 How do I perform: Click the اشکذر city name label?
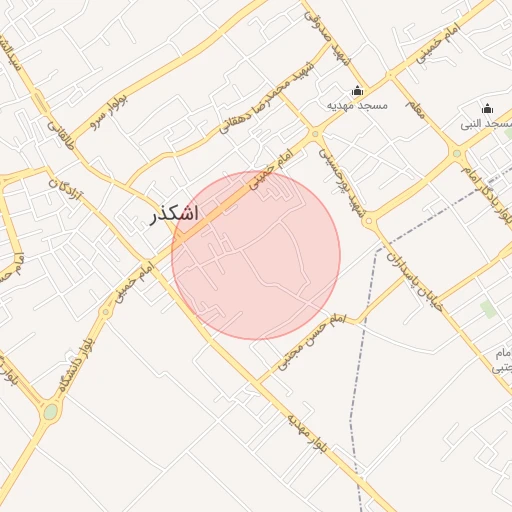(x=174, y=214)
